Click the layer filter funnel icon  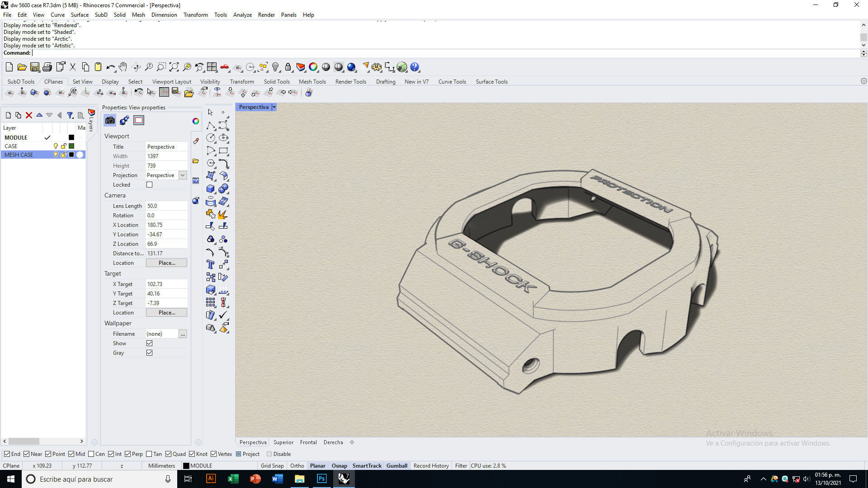pyautogui.click(x=70, y=115)
